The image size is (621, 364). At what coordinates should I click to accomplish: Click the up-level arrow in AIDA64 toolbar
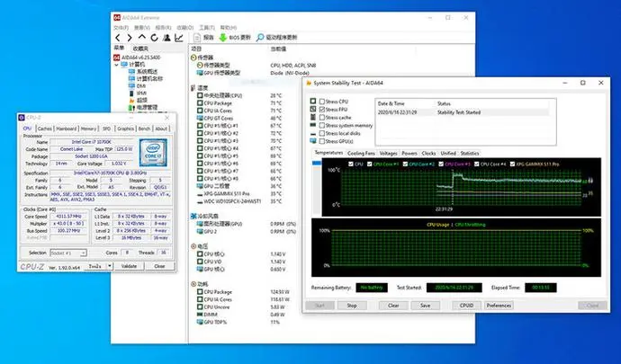click(142, 37)
